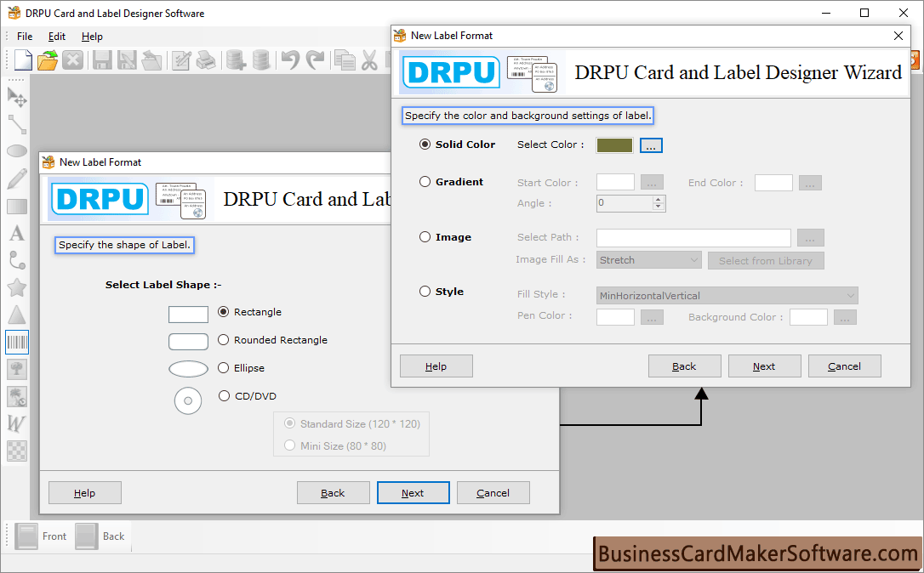924x573 pixels.
Task: Choose the selection arrow tool in sidebar
Action: 16,97
